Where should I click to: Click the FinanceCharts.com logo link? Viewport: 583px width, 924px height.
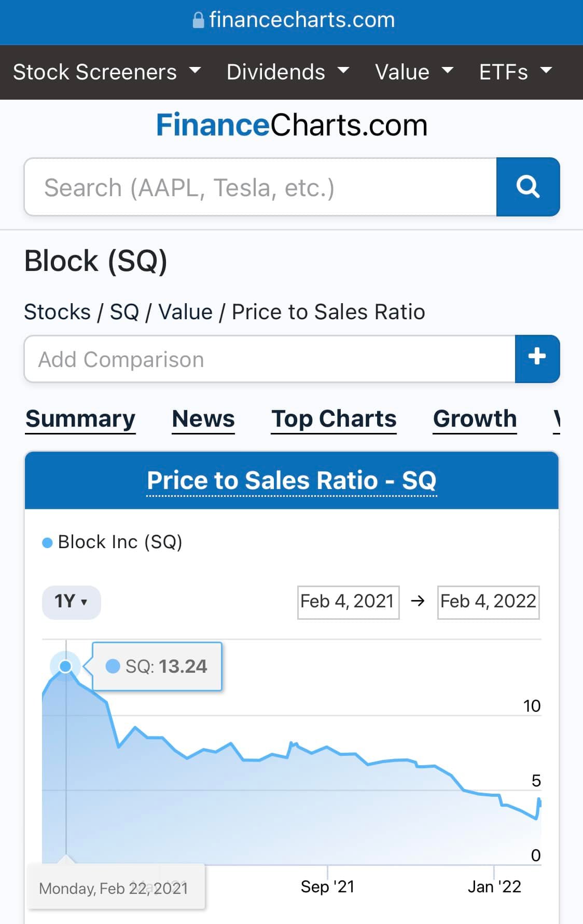[x=291, y=126]
